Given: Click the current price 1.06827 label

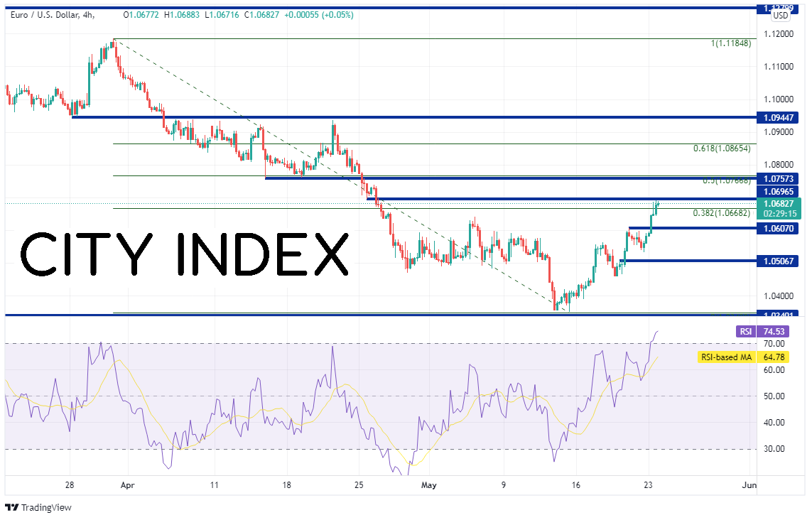Looking at the screenshot, I should 779,204.
